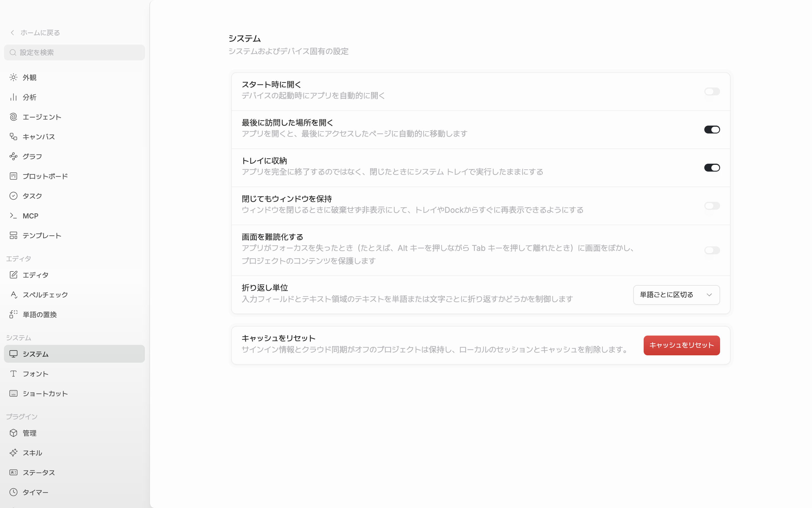This screenshot has height=508, width=812.
Task: Go to エージェント settings
Action: [x=74, y=117]
